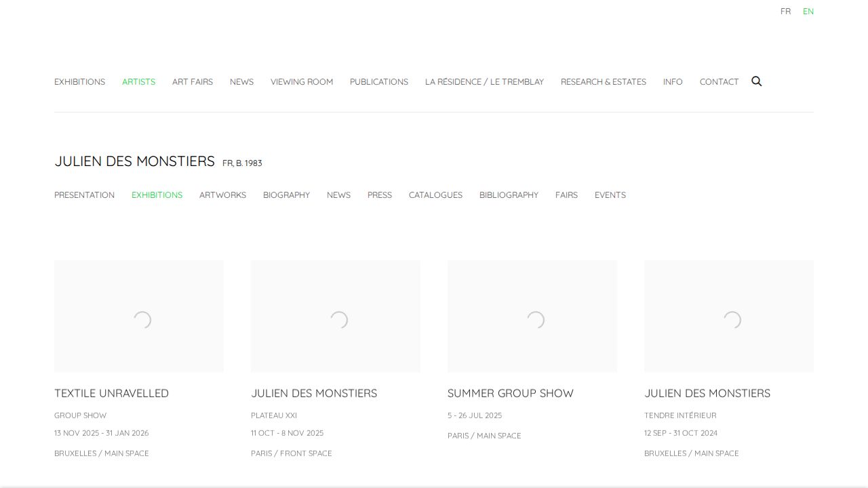868x488 pixels.
Task: View the artist's Biography tab
Action: pyautogui.click(x=286, y=195)
